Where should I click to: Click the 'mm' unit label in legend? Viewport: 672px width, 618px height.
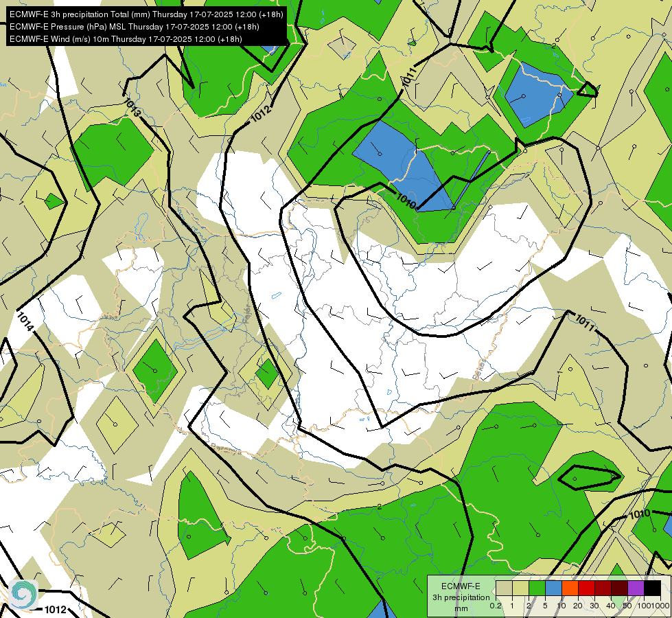coord(461,608)
